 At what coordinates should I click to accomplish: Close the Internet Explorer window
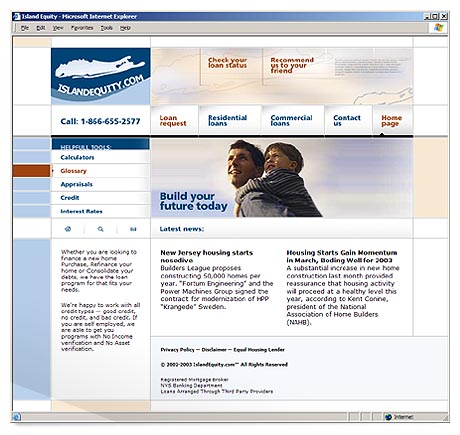(444, 16)
